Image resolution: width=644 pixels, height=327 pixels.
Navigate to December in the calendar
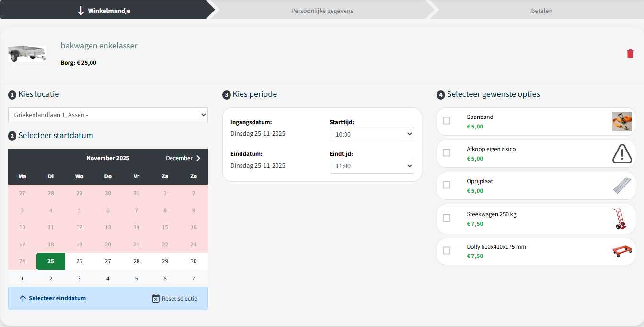[183, 158]
